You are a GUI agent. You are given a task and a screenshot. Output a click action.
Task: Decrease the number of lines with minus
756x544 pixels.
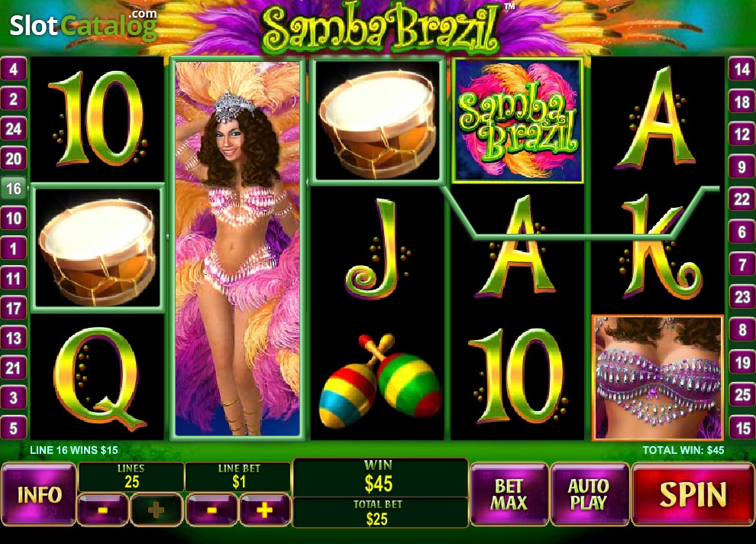click(102, 510)
